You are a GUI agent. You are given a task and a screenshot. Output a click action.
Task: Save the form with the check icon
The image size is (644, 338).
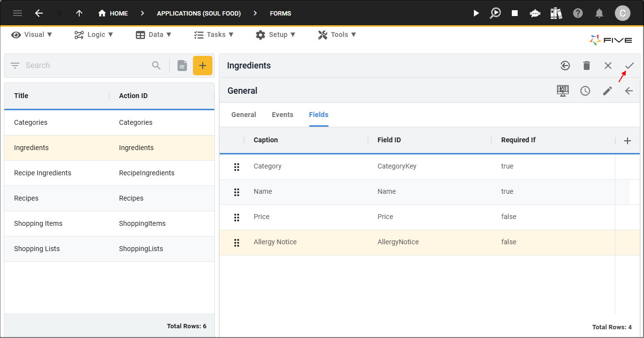(x=629, y=66)
